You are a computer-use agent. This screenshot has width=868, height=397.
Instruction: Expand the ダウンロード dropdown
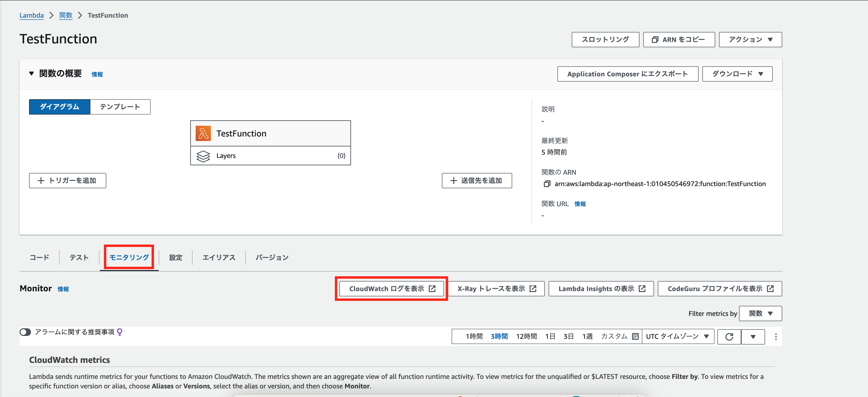coord(737,74)
